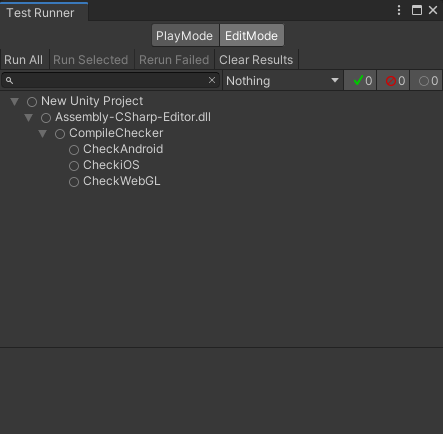443x434 pixels.
Task: Collapse the New Unity Project node
Action: 14,102
